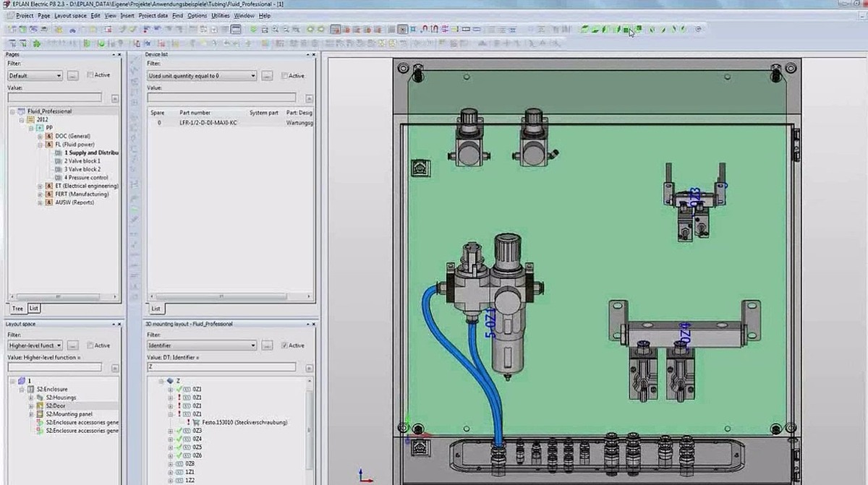Click the [...] button beside Device list filter

coord(267,75)
